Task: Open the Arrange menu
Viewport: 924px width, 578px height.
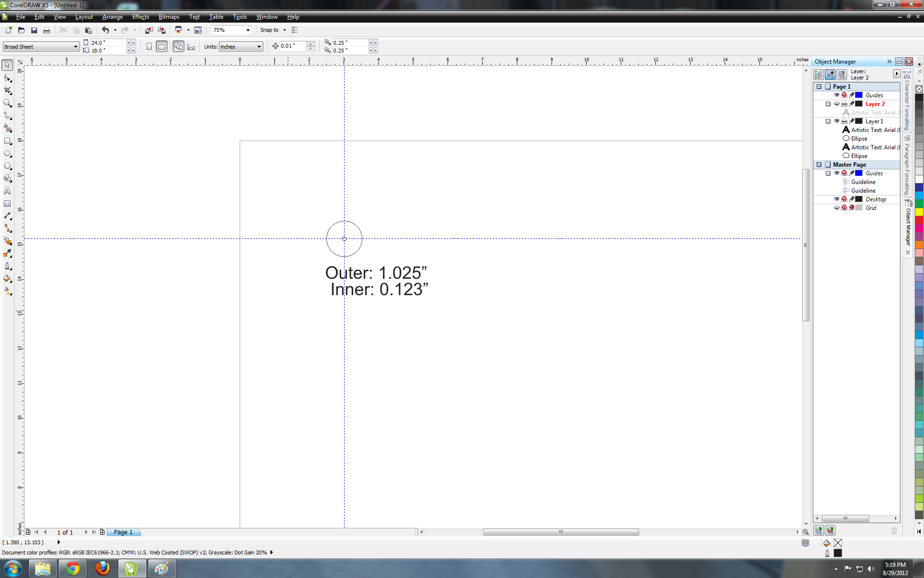Action: click(x=113, y=17)
